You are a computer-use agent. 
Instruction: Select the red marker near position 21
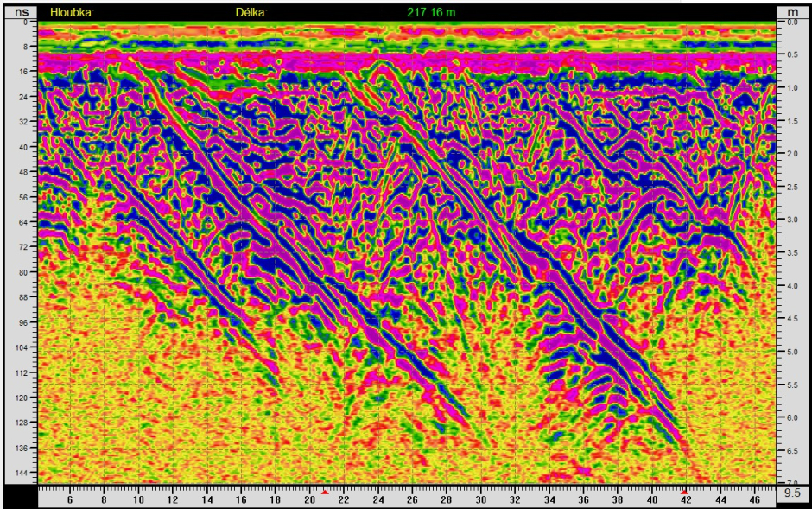pos(325,492)
